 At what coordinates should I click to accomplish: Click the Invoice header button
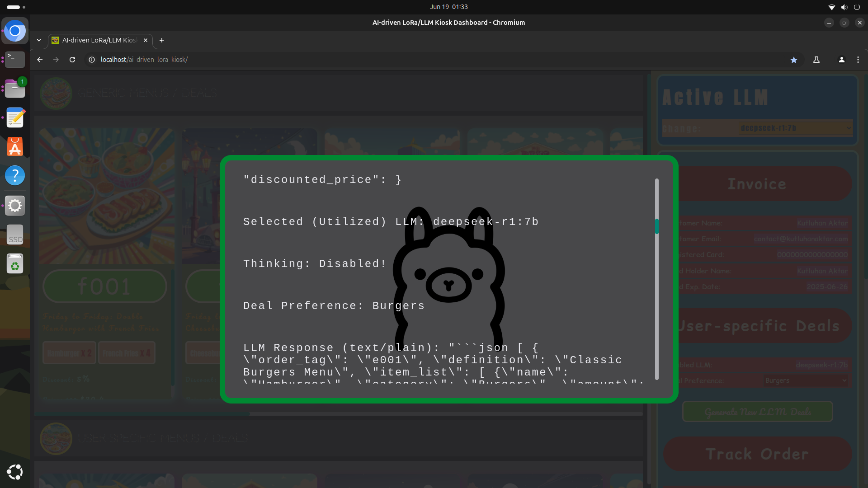(757, 184)
